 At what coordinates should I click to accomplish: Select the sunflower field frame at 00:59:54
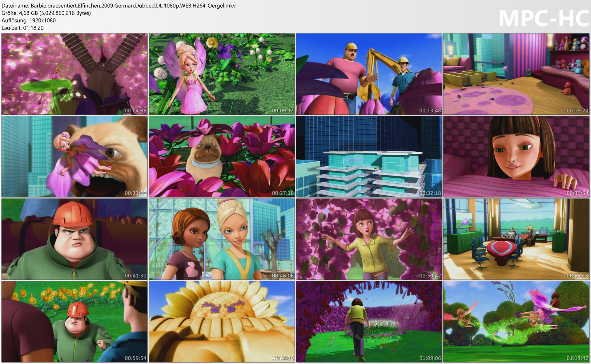[x=74, y=321]
